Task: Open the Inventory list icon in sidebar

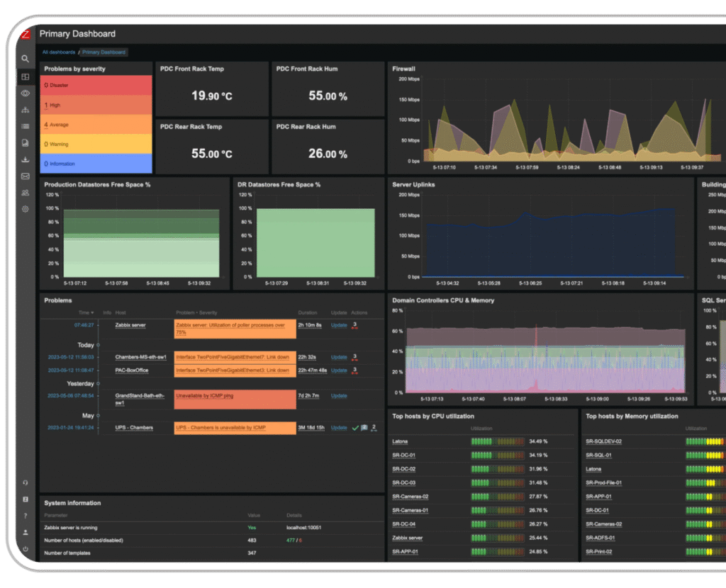Action: pyautogui.click(x=25, y=126)
